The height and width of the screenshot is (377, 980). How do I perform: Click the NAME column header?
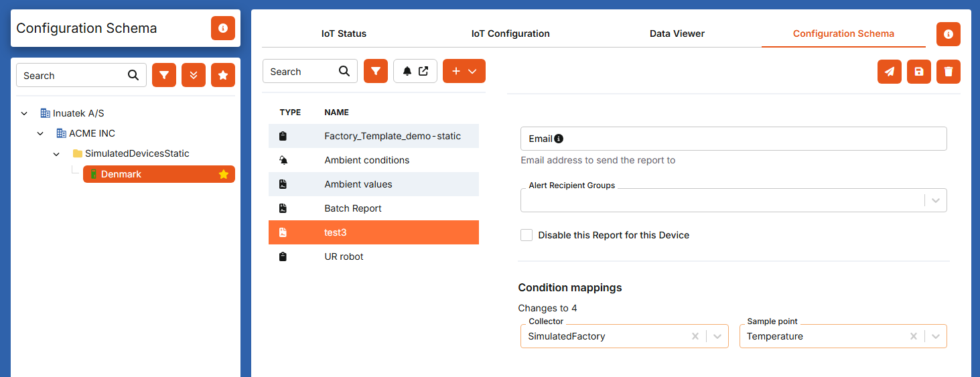click(337, 112)
